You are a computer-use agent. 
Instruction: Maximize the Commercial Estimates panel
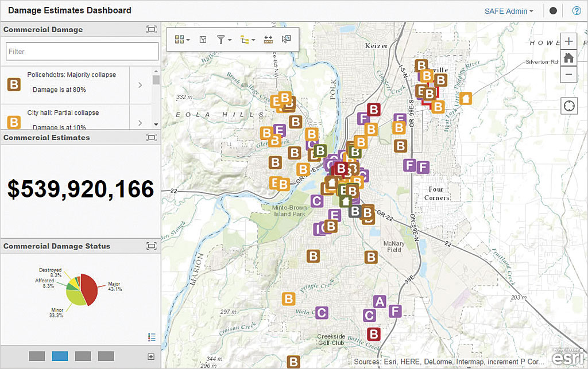tap(151, 138)
